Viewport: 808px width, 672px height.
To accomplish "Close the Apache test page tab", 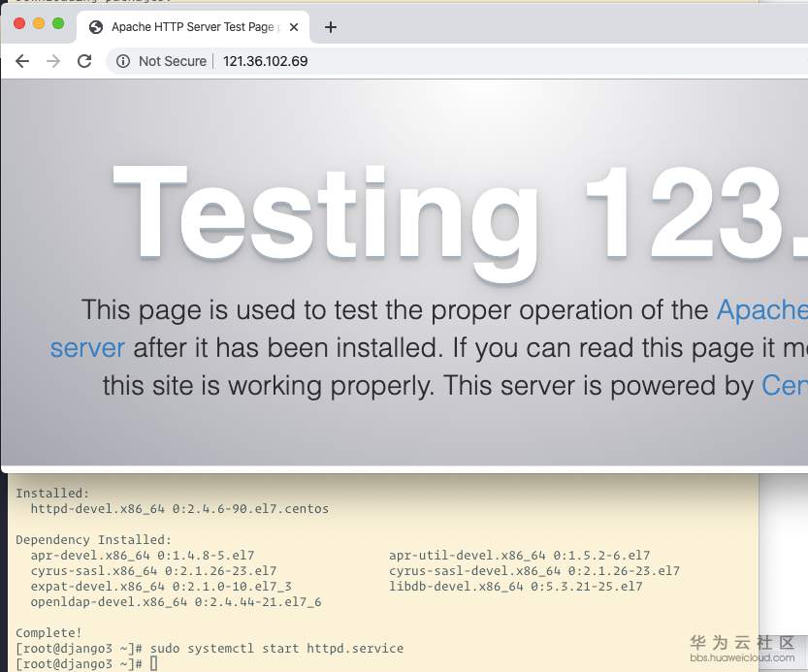I will click(294, 27).
